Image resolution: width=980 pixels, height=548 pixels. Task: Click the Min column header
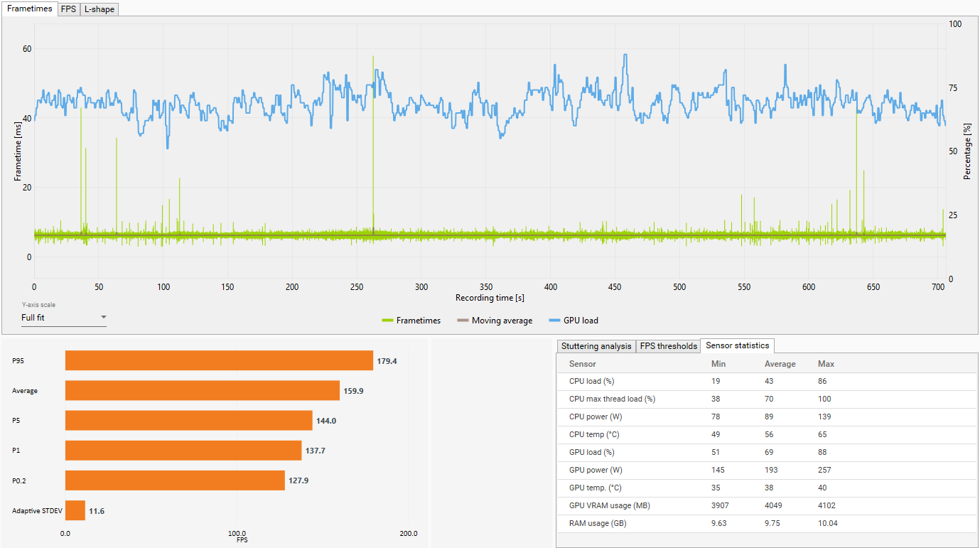pyautogui.click(x=718, y=364)
